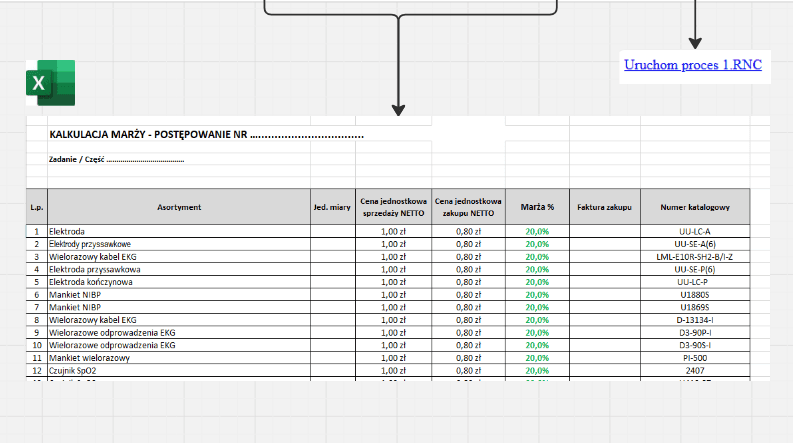Click the 'Jed. miary' column header
The image size is (793, 443).
333,207
